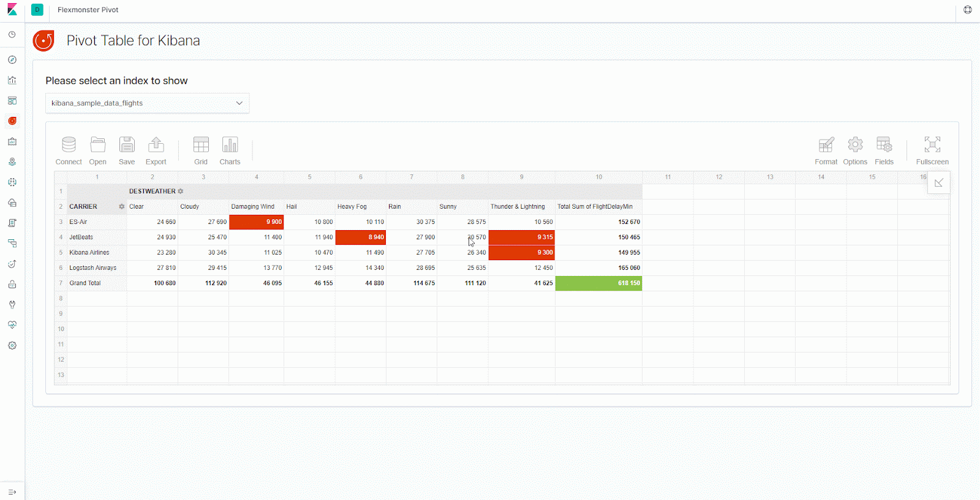Click the green D space avatar

37,10
